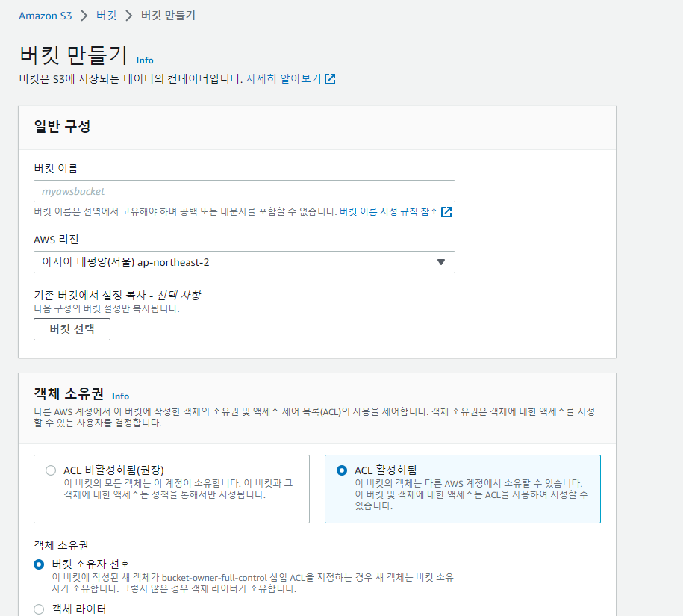The image size is (683, 616).
Task: Click ACL 활성화됨 option description text
Action: [471, 494]
